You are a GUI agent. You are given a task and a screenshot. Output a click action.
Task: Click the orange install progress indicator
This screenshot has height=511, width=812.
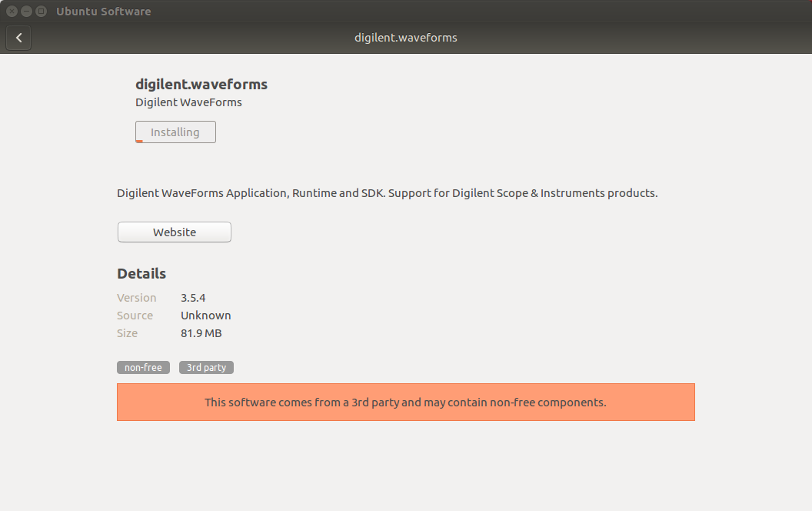coord(139,141)
